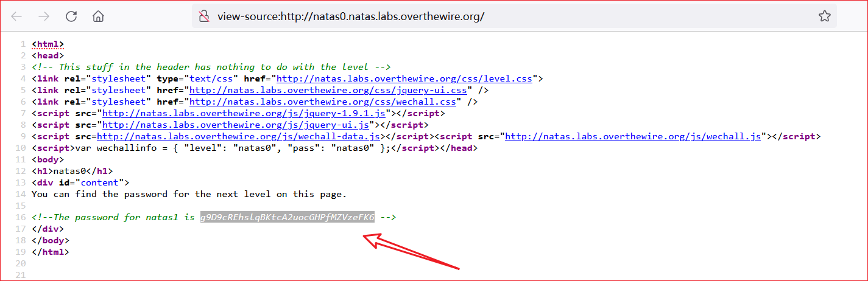The height and width of the screenshot is (281, 868).
Task: Click the h1 natas0 heading line
Action: (72, 171)
